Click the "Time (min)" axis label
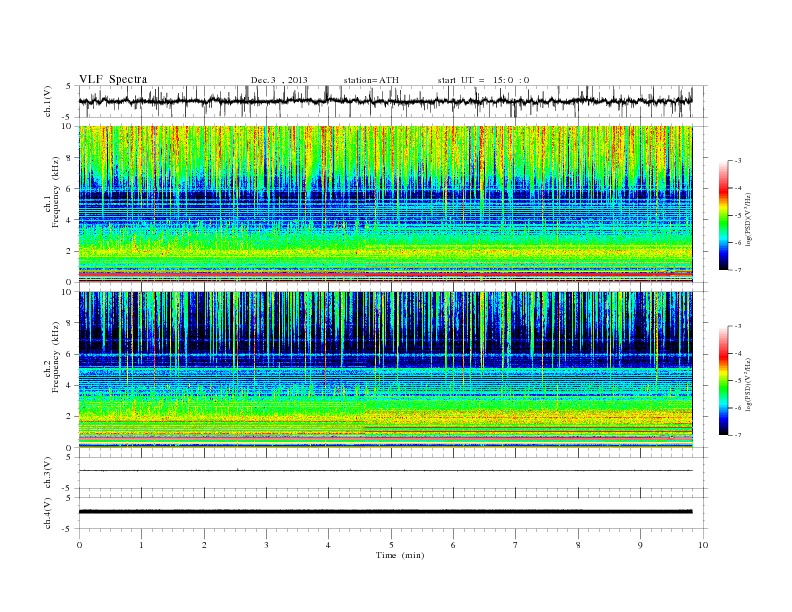 pos(400,555)
